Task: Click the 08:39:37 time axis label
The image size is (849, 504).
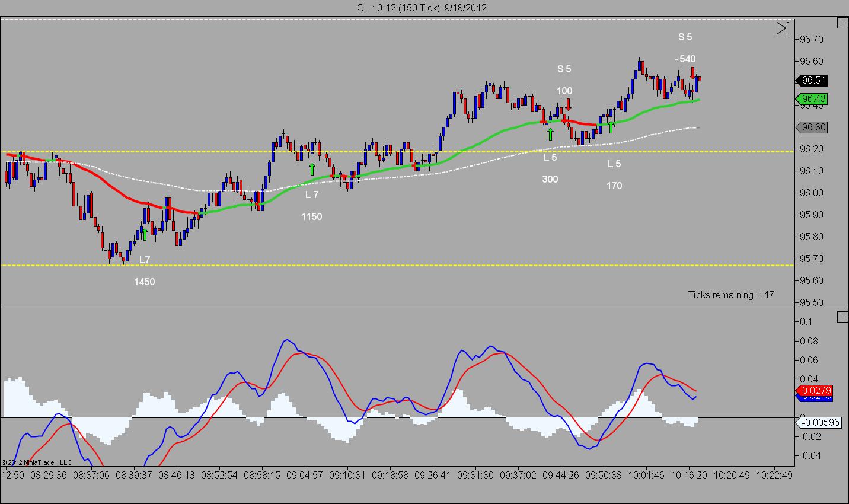Action: (134, 475)
